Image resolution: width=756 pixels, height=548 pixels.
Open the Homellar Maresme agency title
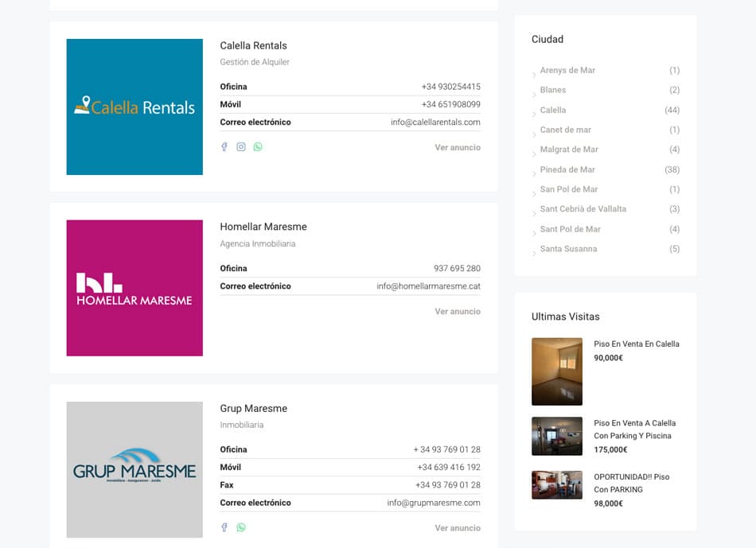coord(263,227)
